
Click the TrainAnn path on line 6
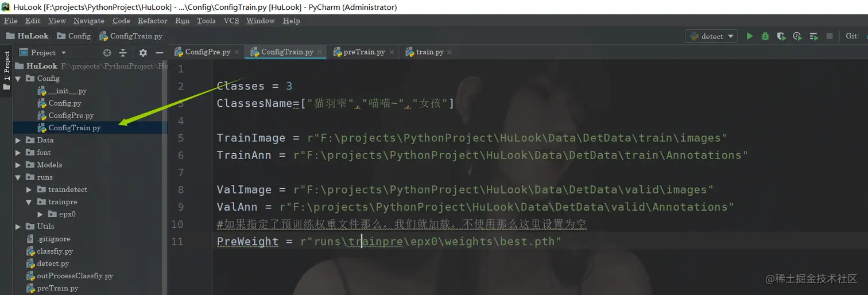coord(521,155)
